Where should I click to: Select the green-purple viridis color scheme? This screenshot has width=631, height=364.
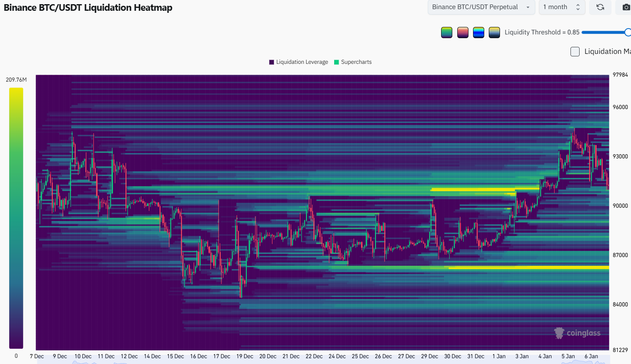click(x=447, y=32)
